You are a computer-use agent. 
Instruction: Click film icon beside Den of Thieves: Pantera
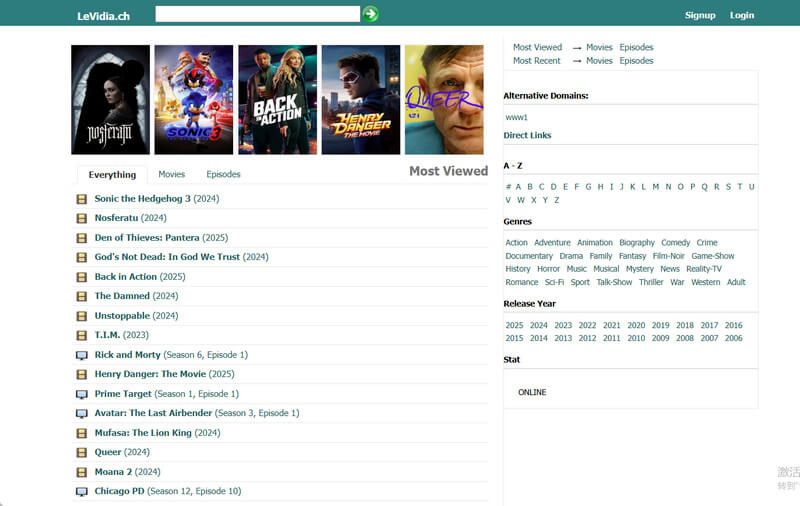tap(82, 238)
